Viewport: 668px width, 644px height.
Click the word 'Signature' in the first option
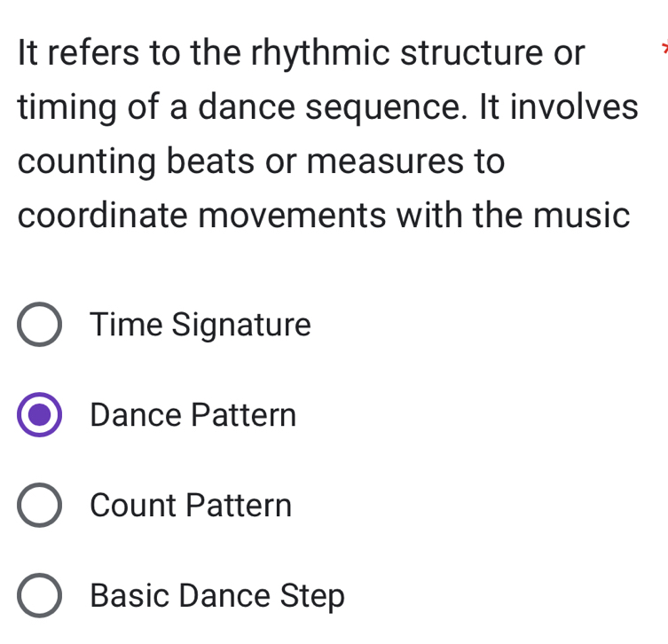(240, 326)
